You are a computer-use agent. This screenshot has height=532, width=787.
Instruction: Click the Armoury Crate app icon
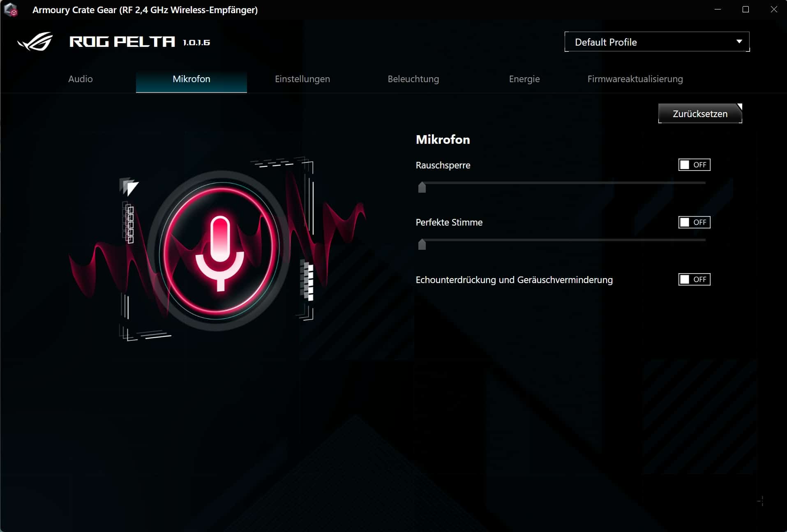(x=11, y=10)
